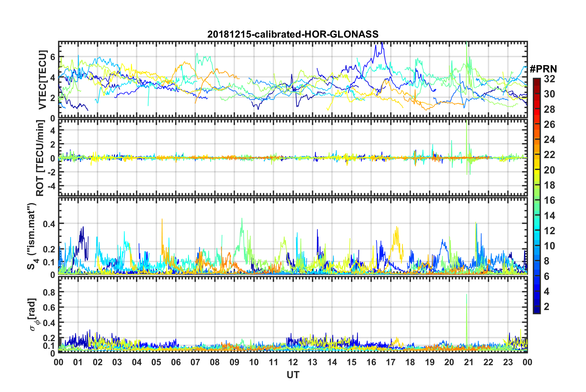Viewport: 586px width, 392px height.
Task: Click x-axis tick label 22
Action: 488,362
